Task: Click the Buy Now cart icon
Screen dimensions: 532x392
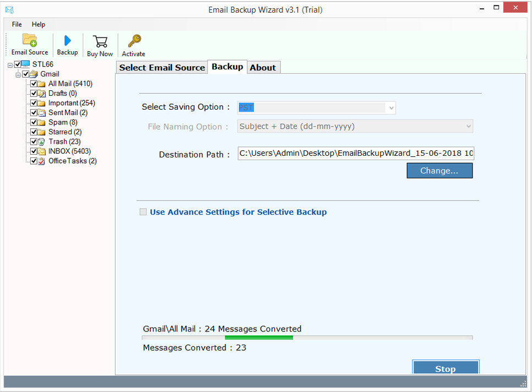Action: click(100, 42)
